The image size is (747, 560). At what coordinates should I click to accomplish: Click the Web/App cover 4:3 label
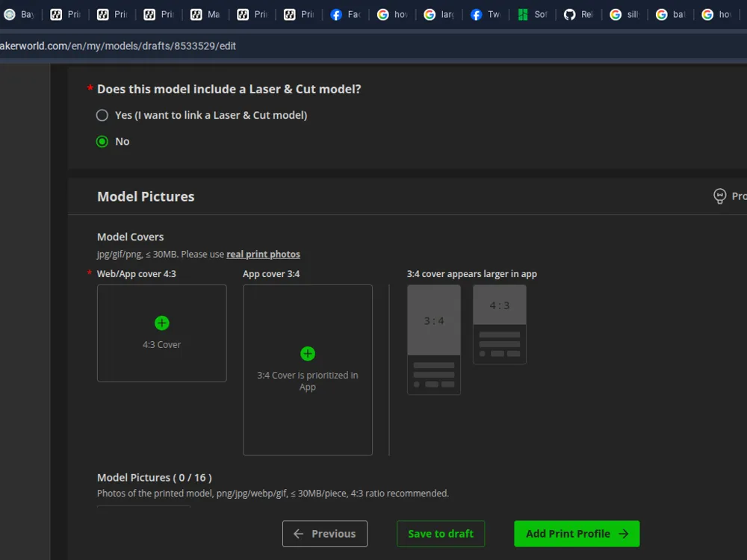click(x=136, y=274)
